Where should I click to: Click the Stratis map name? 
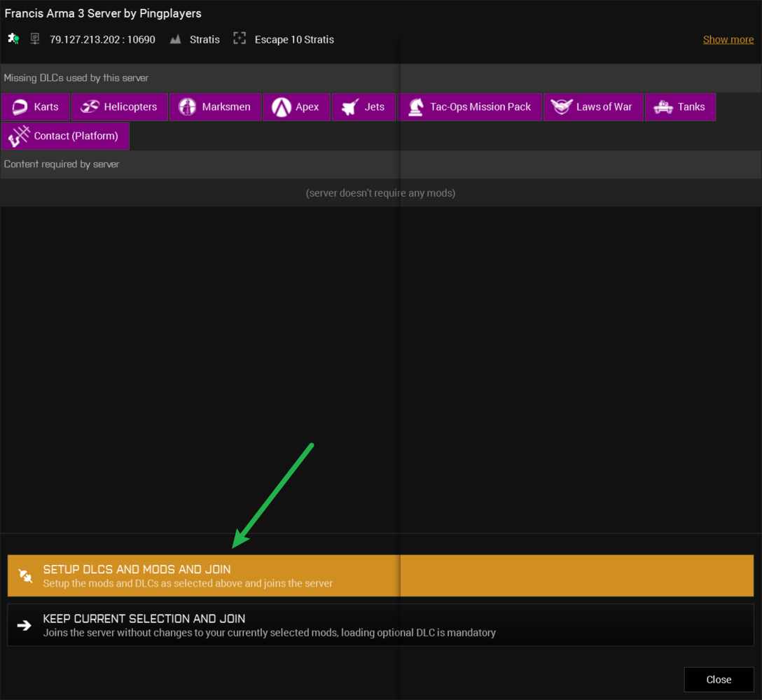205,40
